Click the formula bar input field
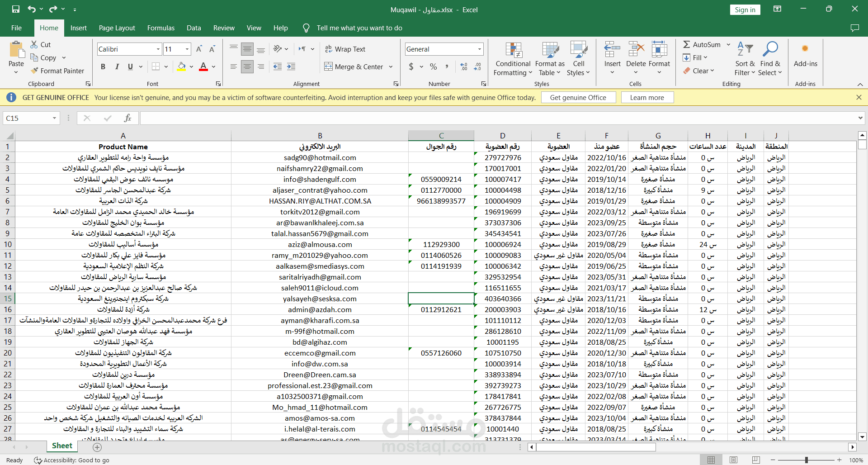Image resolution: width=868 pixels, height=465 pixels. pyautogui.click(x=498, y=118)
